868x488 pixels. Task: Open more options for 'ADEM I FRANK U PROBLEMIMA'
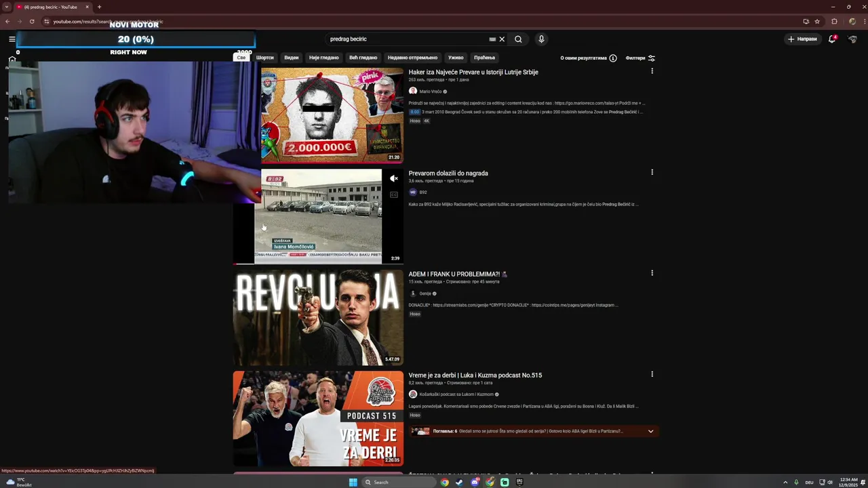click(x=652, y=273)
